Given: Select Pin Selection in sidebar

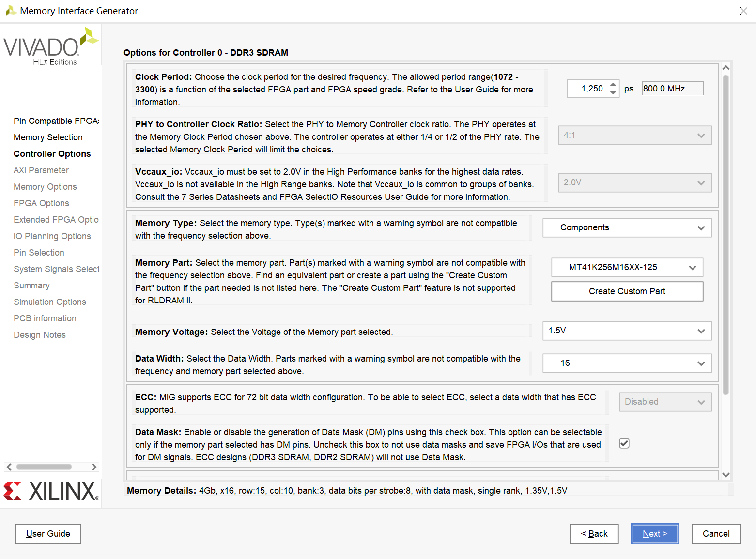Looking at the screenshot, I should pos(39,253).
